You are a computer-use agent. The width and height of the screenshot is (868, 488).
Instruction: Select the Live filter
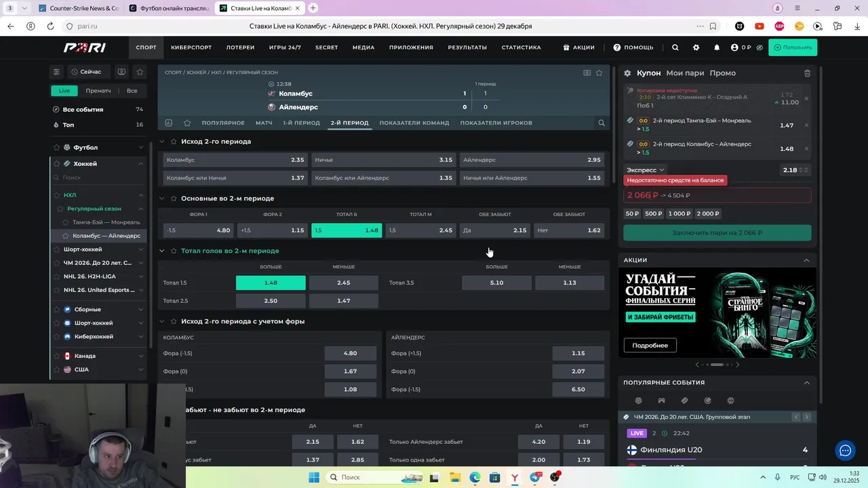[64, 91]
